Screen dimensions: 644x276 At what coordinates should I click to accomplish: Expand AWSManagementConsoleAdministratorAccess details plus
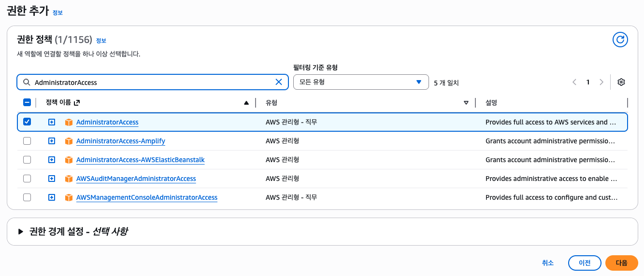[52, 197]
